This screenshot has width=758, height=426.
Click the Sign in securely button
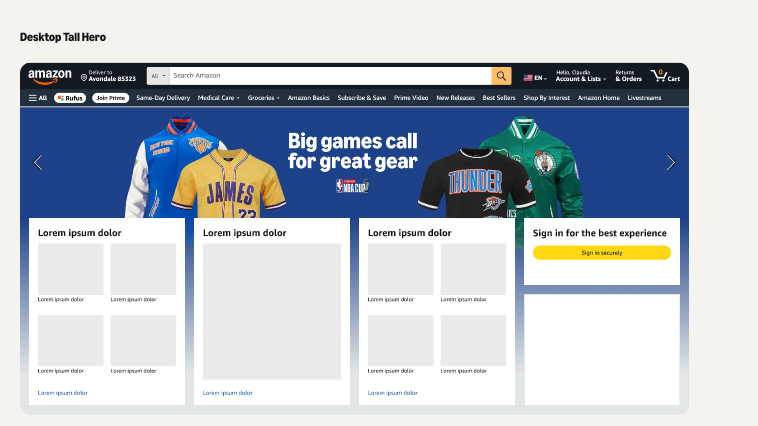click(x=602, y=253)
